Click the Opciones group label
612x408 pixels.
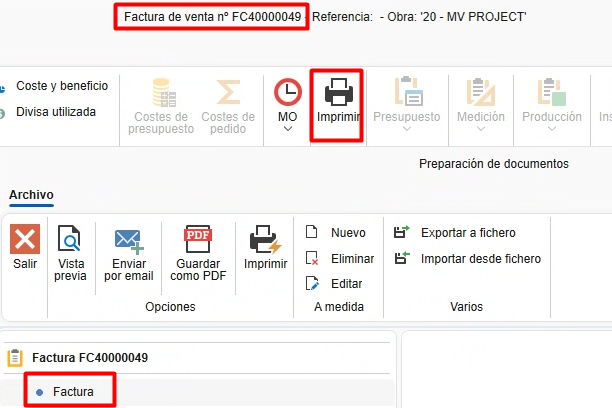pyautogui.click(x=170, y=307)
